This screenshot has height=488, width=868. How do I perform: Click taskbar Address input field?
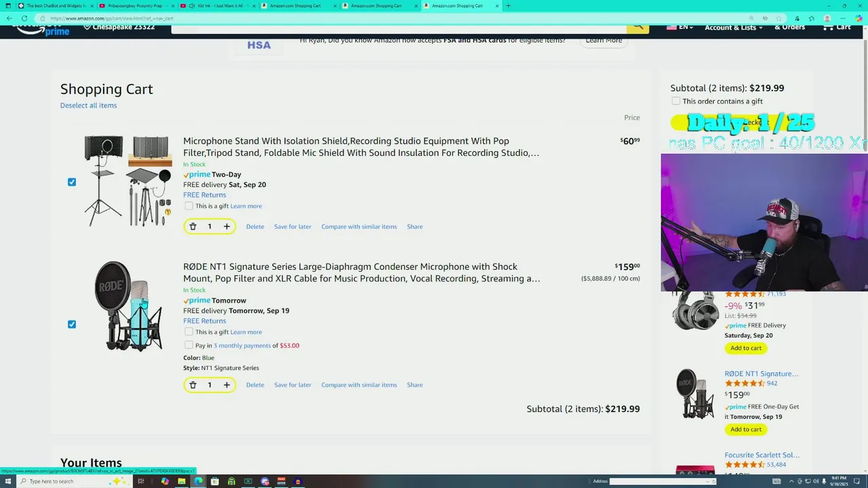point(662,481)
